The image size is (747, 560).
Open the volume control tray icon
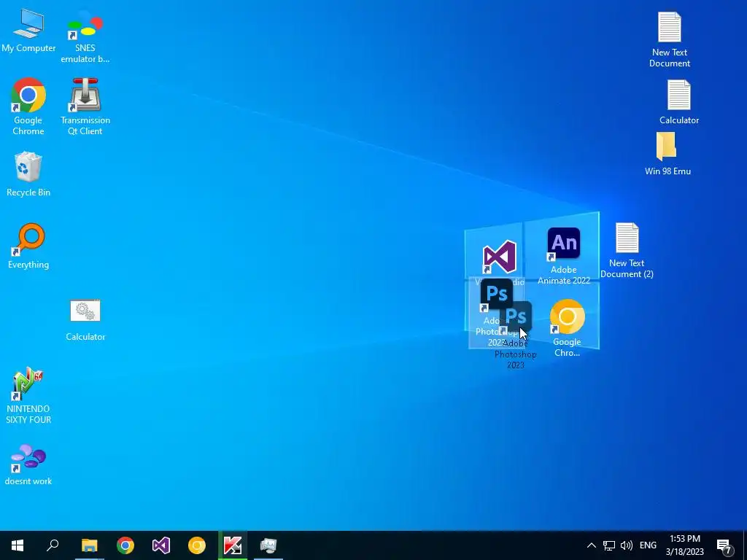627,545
